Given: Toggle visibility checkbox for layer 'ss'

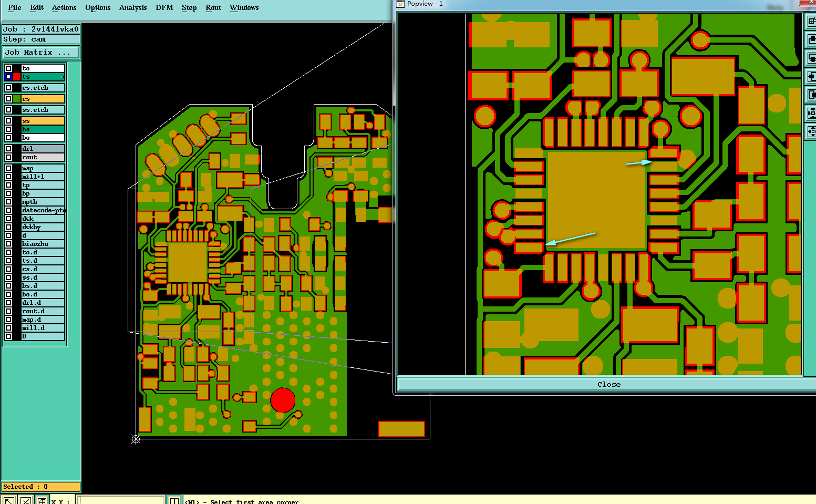Looking at the screenshot, I should 8,121.
